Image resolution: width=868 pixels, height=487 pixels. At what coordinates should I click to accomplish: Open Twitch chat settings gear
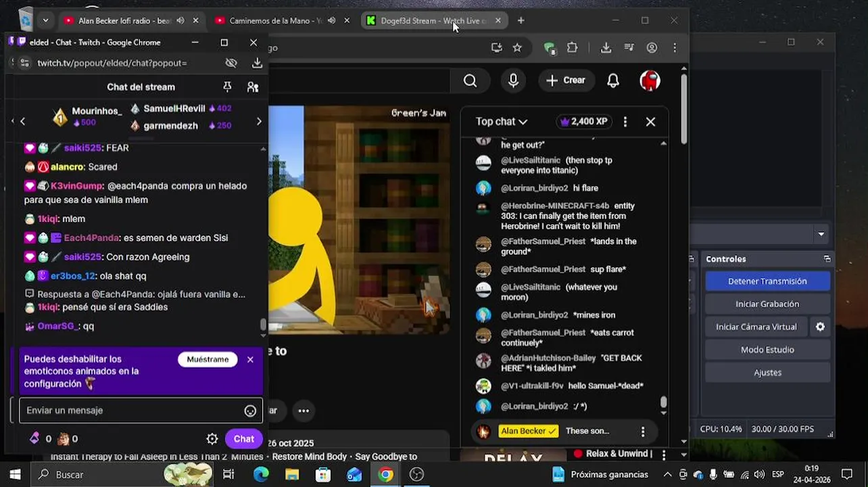[x=212, y=439]
